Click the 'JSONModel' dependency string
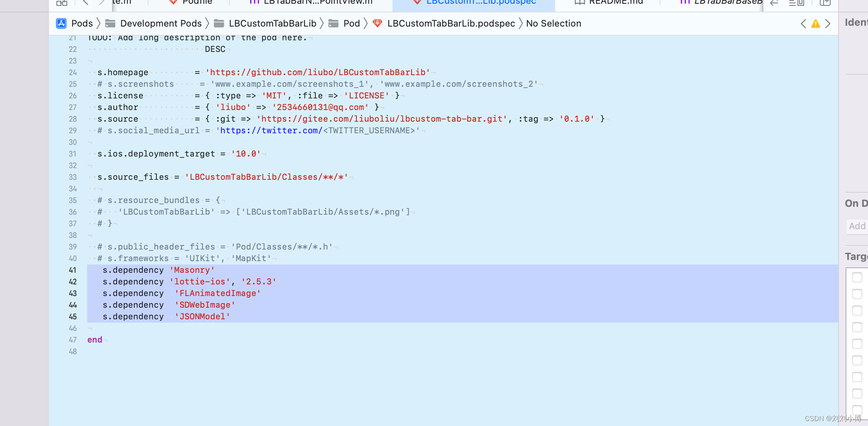This screenshot has height=426, width=868. [202, 316]
